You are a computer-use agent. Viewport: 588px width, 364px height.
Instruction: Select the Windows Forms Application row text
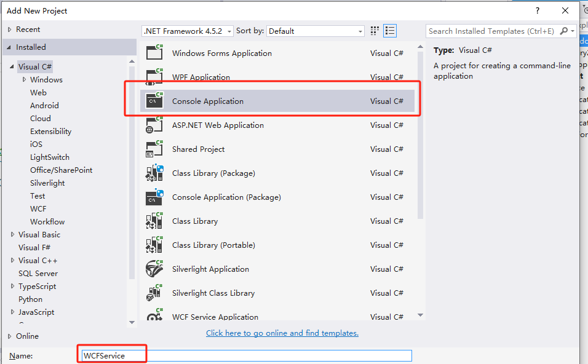[x=222, y=53]
